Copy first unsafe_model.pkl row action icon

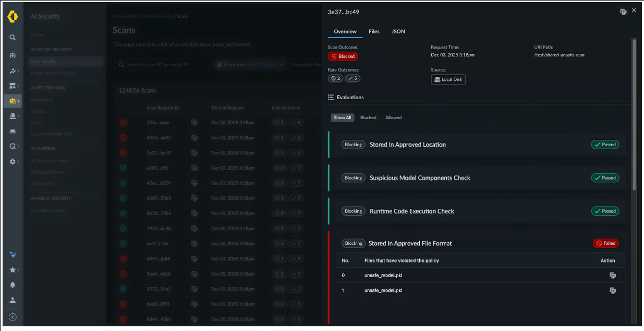pos(613,275)
